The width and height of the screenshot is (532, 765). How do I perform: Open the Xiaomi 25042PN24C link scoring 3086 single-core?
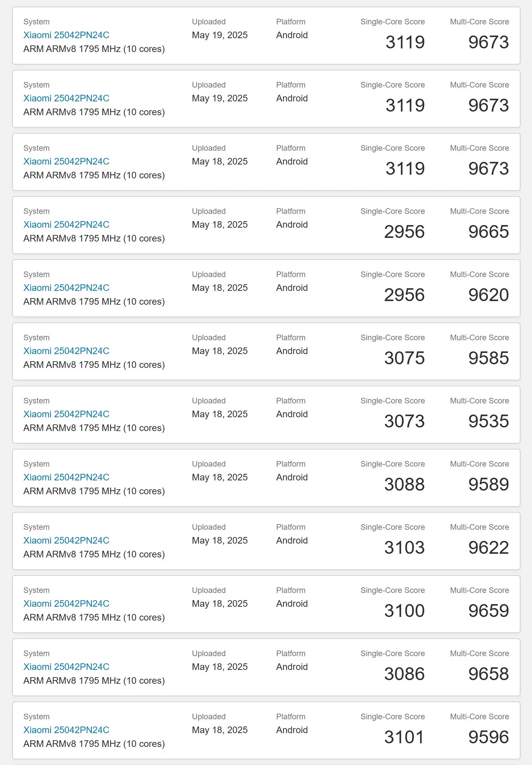(x=66, y=667)
